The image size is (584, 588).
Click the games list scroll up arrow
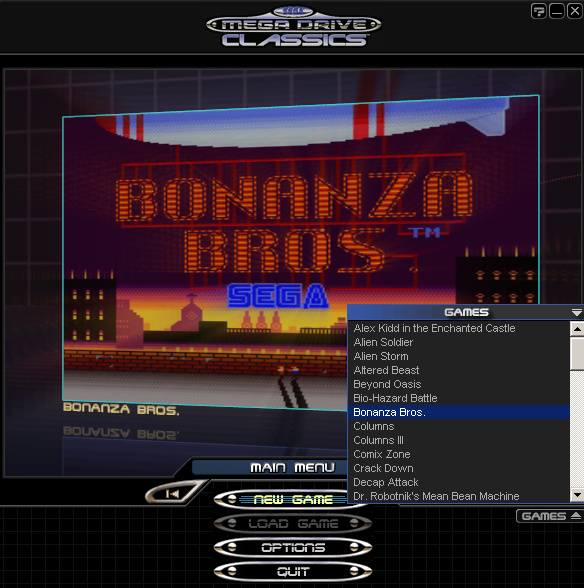[577, 329]
